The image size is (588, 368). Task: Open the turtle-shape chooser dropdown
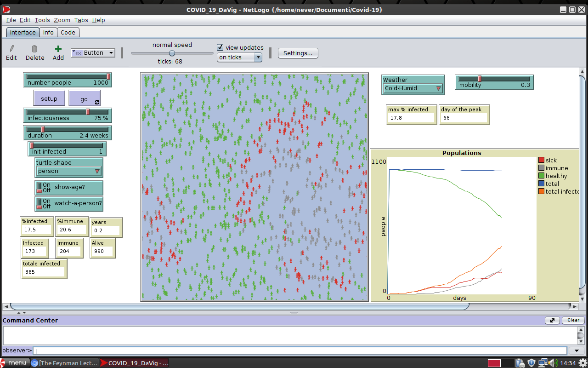click(x=68, y=171)
